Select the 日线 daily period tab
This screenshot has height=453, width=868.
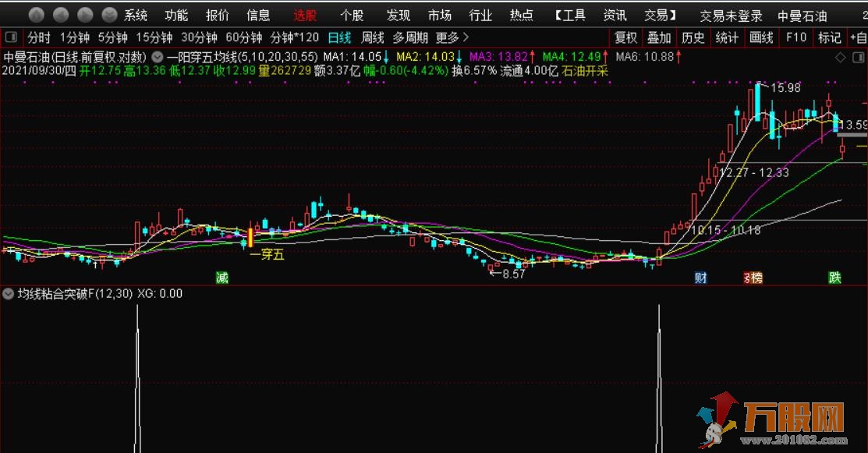pos(339,37)
